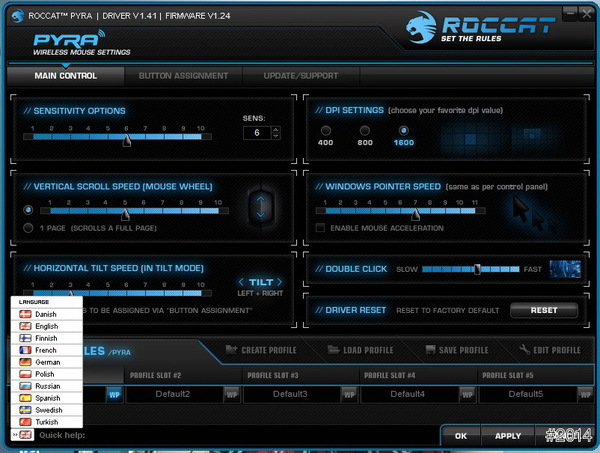Screen dimensions: 600x453
Task: Click the Apply button
Action: (508, 436)
